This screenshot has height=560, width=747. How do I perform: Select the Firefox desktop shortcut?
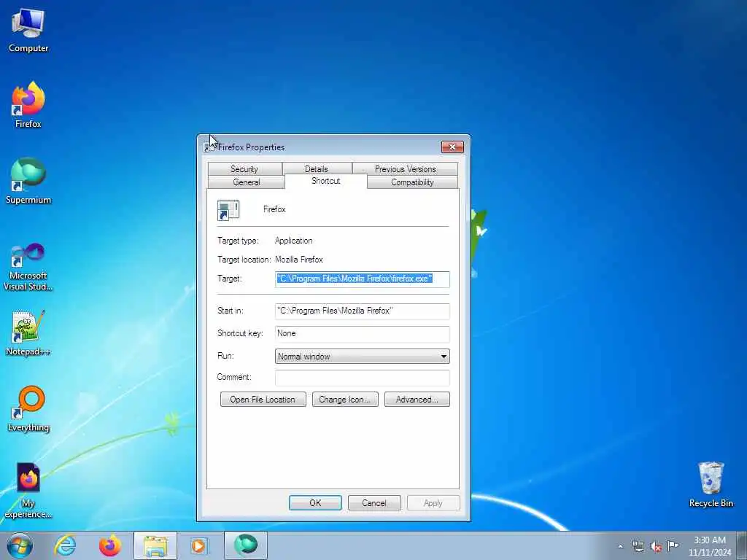click(28, 105)
